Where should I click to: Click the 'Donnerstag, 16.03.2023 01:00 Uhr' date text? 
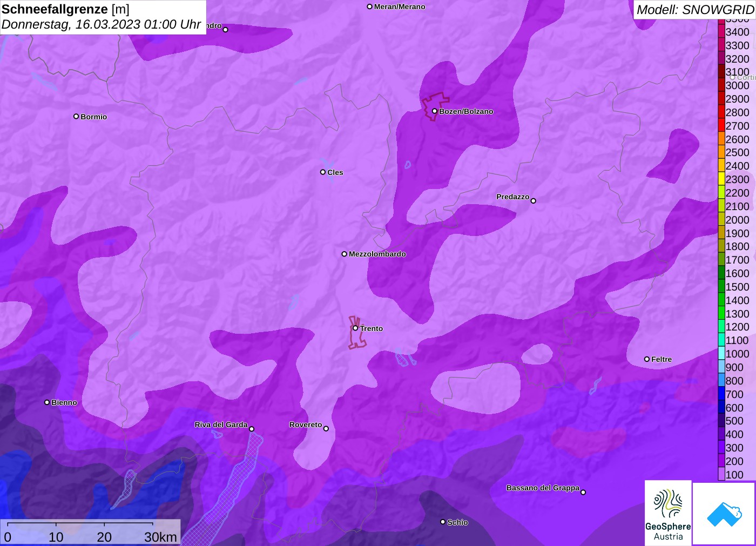pos(102,24)
